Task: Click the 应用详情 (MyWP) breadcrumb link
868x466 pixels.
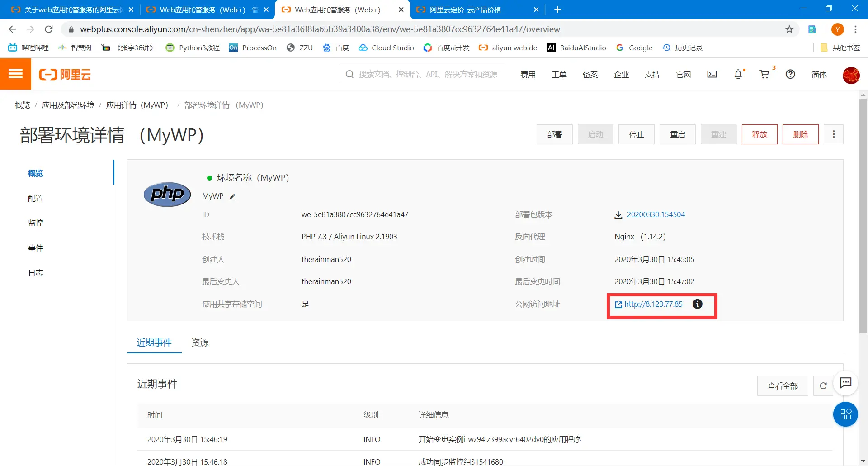Action: tap(137, 105)
